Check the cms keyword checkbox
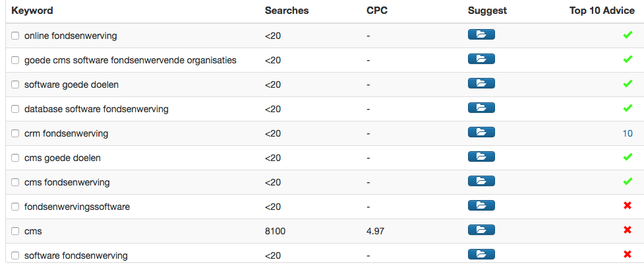Image resolution: width=644 pixels, height=272 pixels. [x=15, y=231]
